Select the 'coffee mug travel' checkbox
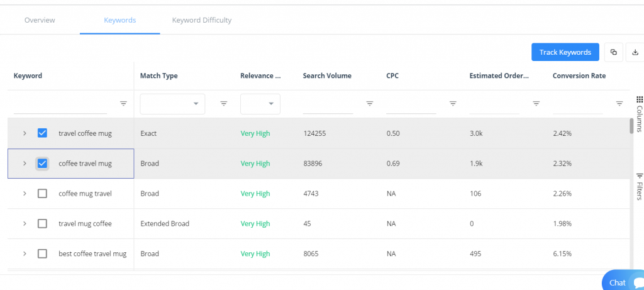Image resolution: width=644 pixels, height=290 pixels. pos(42,194)
